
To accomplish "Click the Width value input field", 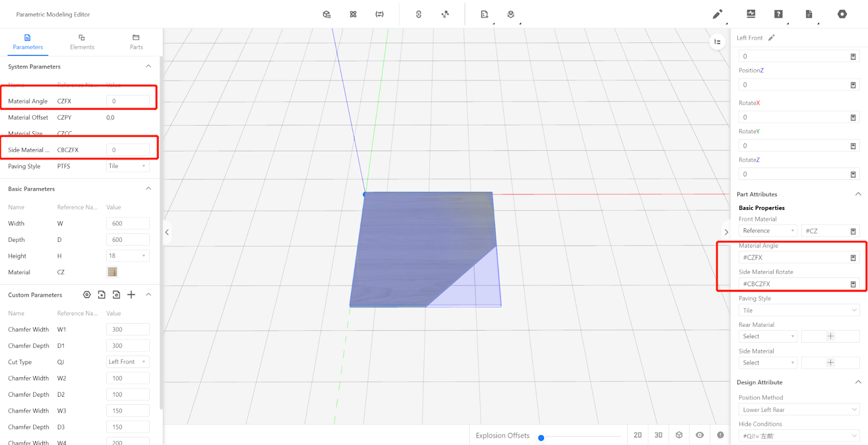I will [x=127, y=223].
